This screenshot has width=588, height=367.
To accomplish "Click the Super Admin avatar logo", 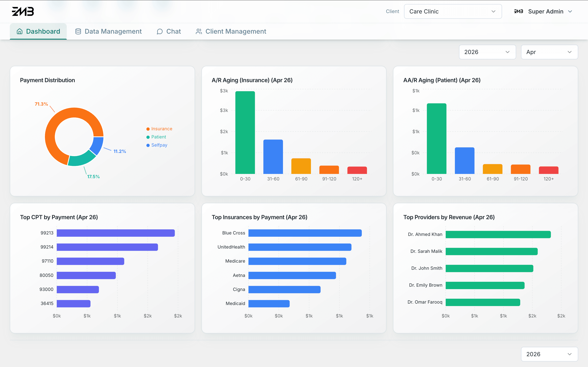I will pyautogui.click(x=518, y=11).
